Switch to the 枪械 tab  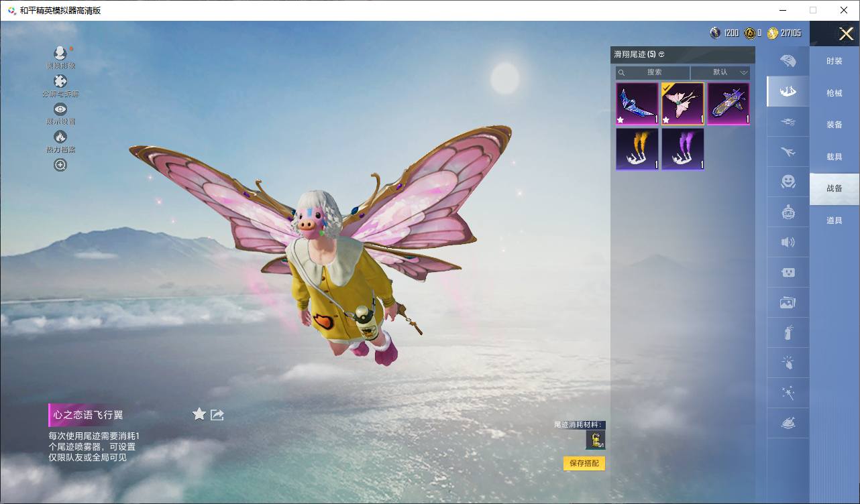point(835,93)
